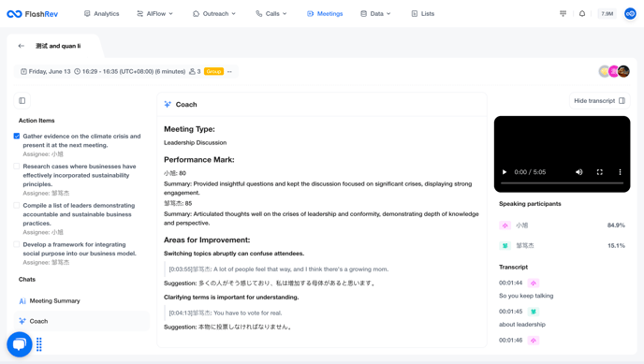Play the meeting recording
Screen dimensions: 644x364
(x=505, y=172)
